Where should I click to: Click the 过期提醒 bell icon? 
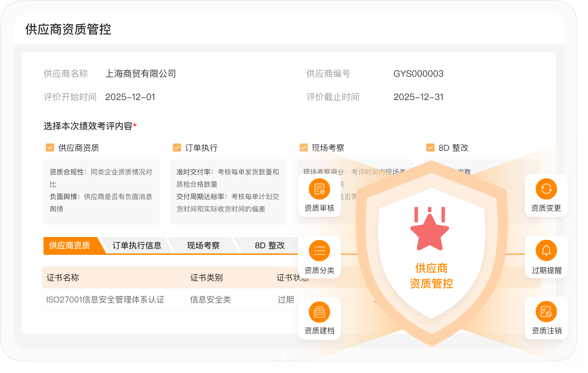(546, 251)
